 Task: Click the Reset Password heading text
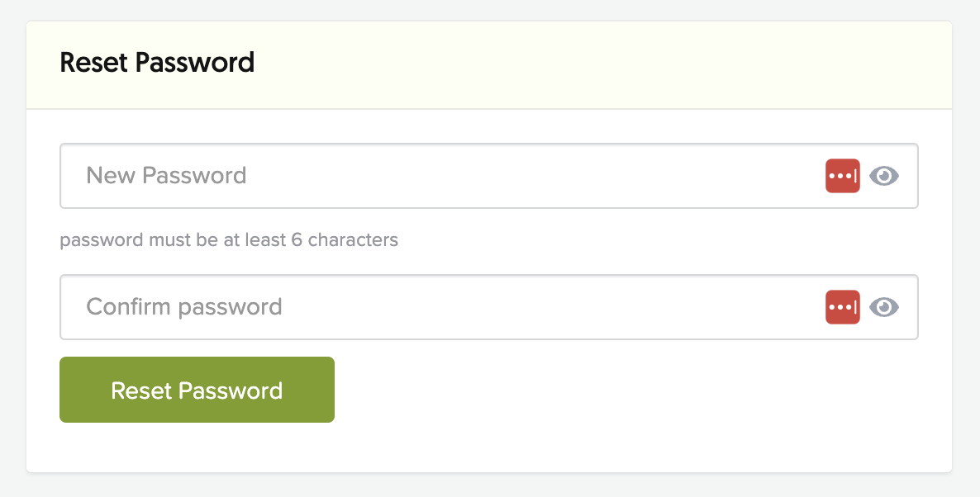coord(157,63)
